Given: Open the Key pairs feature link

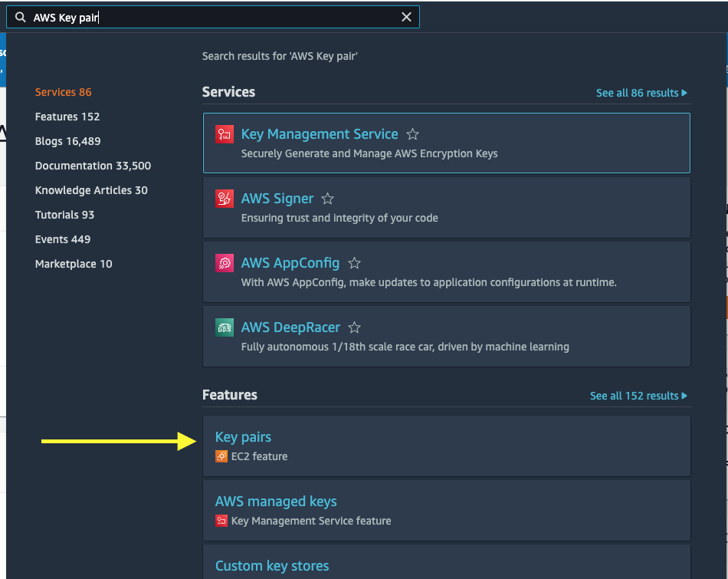Looking at the screenshot, I should point(243,436).
